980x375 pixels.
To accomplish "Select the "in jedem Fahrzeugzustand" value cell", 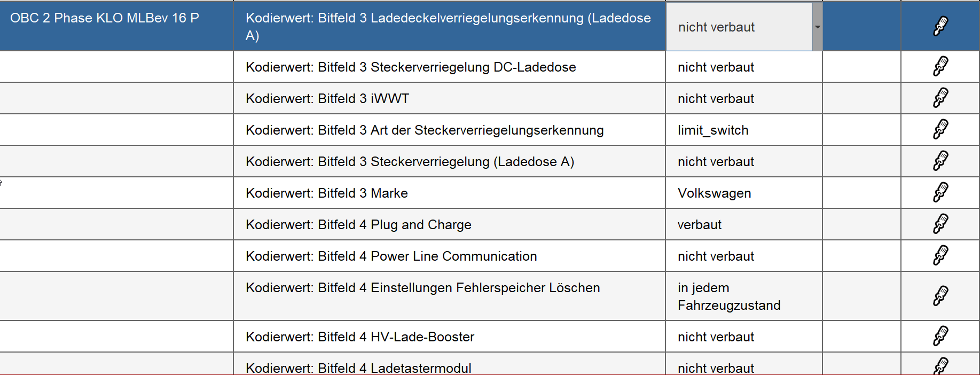I will tap(728, 296).
